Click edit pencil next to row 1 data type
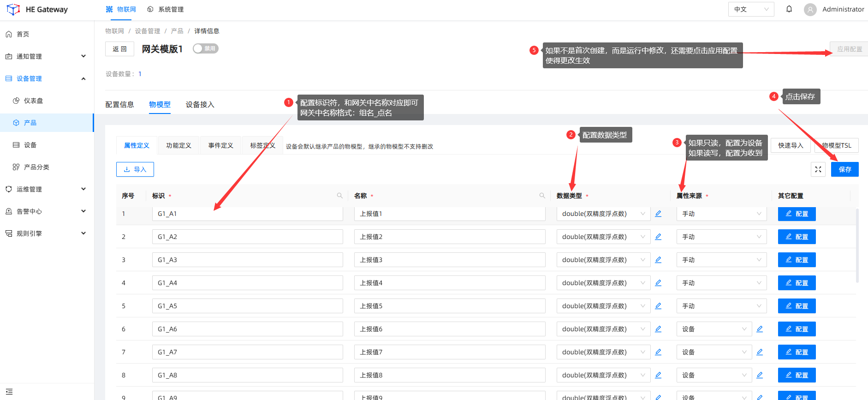Viewport: 868px width, 400px height. coord(658,214)
